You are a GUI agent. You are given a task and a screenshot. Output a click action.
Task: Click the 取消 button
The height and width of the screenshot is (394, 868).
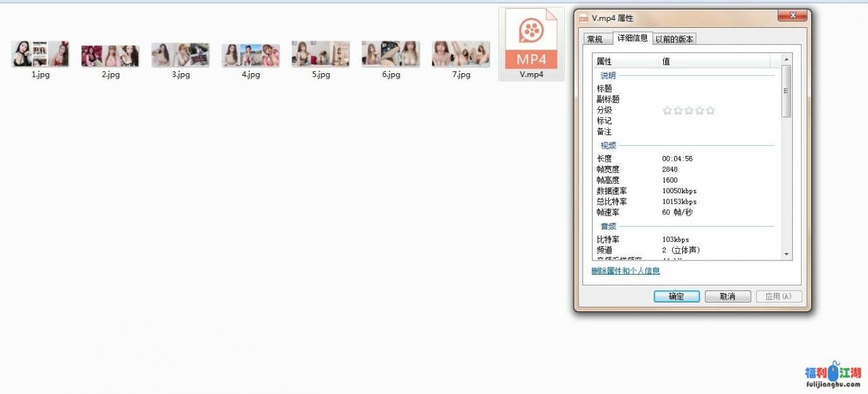click(727, 296)
